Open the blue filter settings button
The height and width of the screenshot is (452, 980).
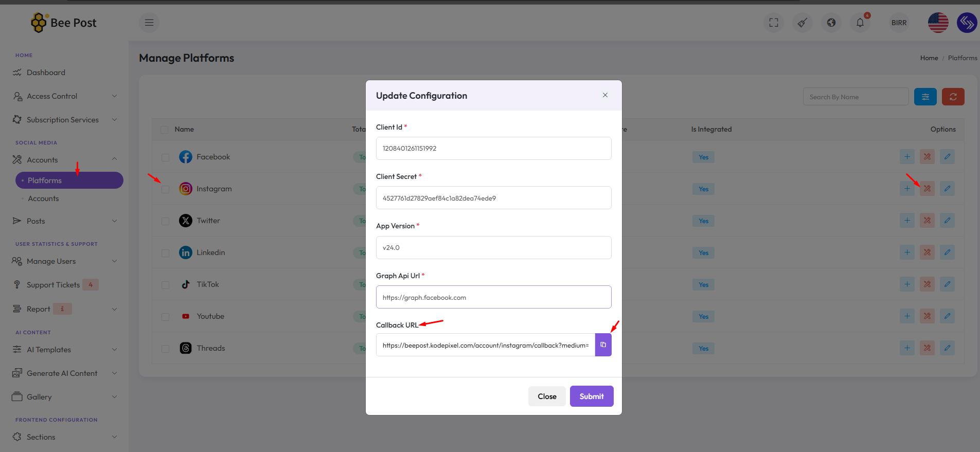[925, 97]
